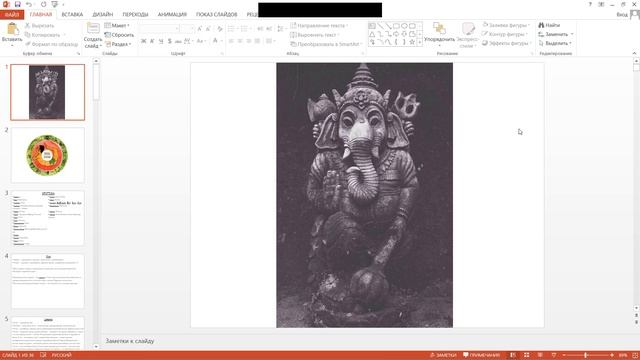
Task: Open the ФАЙЛ tab
Action: click(x=12, y=14)
